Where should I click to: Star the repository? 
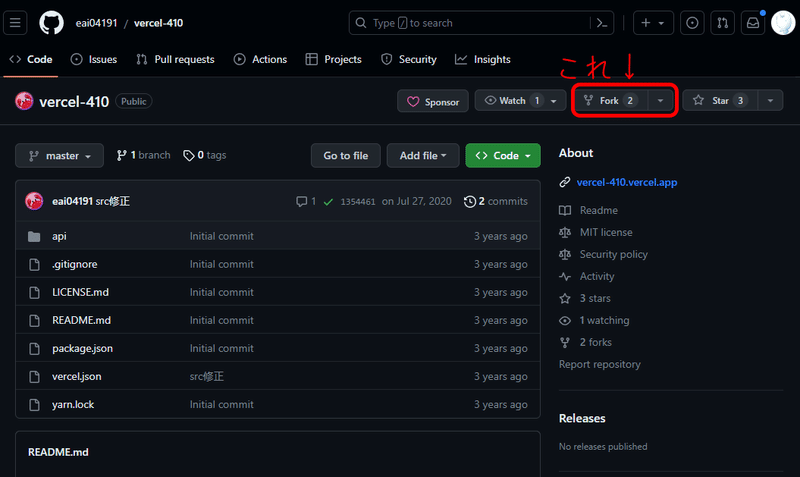(720, 101)
